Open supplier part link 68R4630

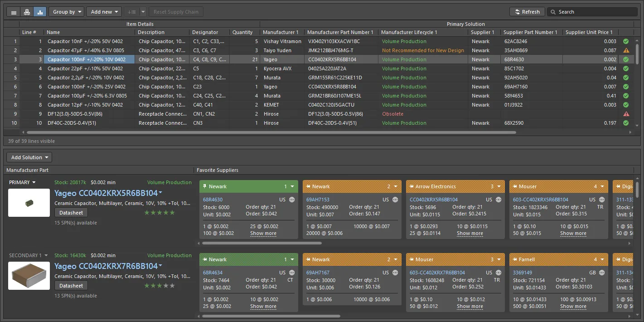[x=213, y=200]
